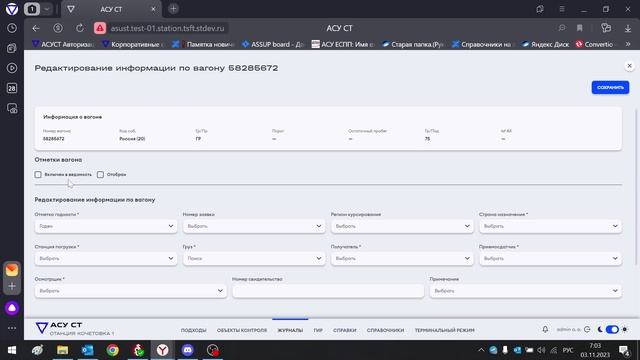Bookmark the page with the bookmark icon

coord(580,28)
